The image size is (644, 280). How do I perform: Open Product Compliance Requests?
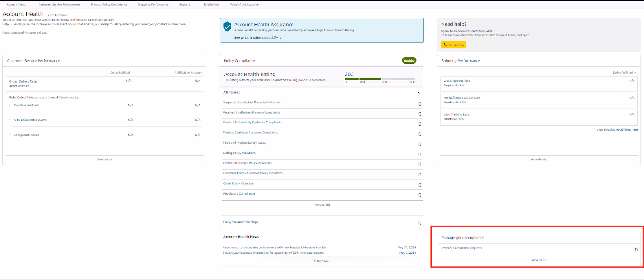click(462, 248)
